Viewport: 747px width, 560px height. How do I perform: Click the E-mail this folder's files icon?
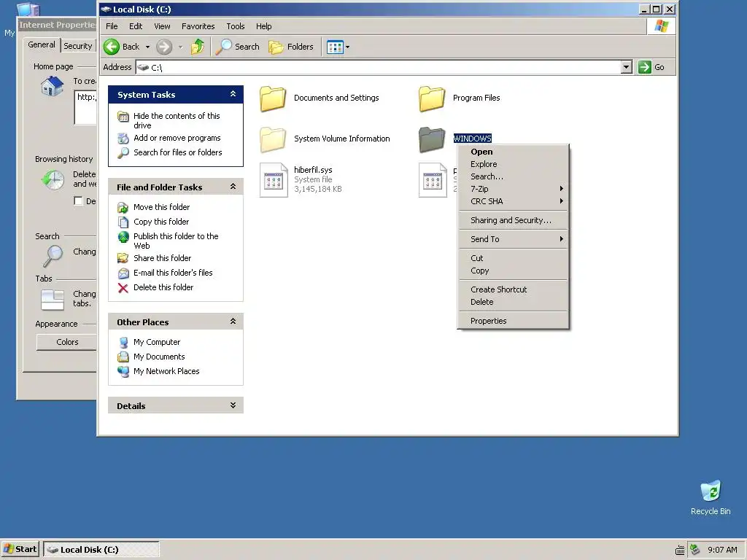(x=123, y=273)
